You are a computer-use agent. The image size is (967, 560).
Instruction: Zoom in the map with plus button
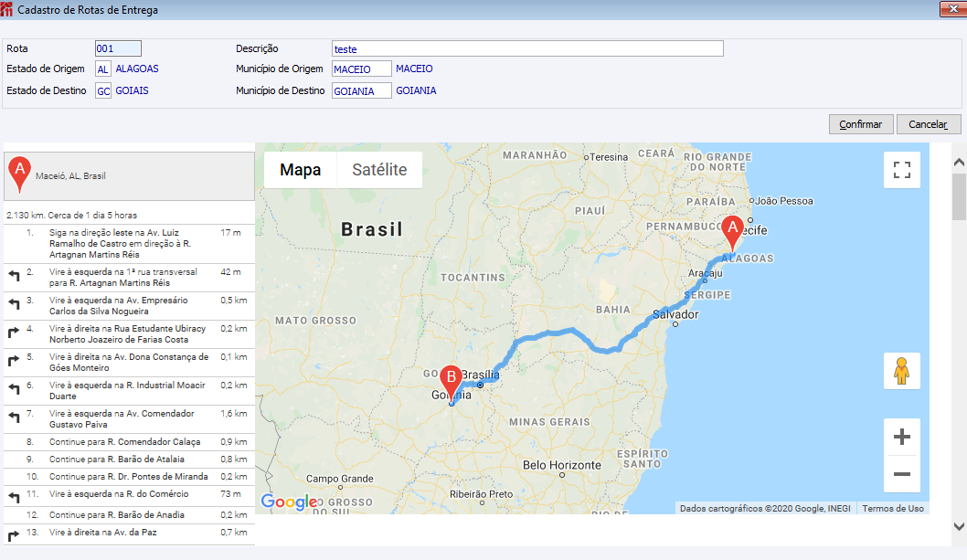click(901, 437)
